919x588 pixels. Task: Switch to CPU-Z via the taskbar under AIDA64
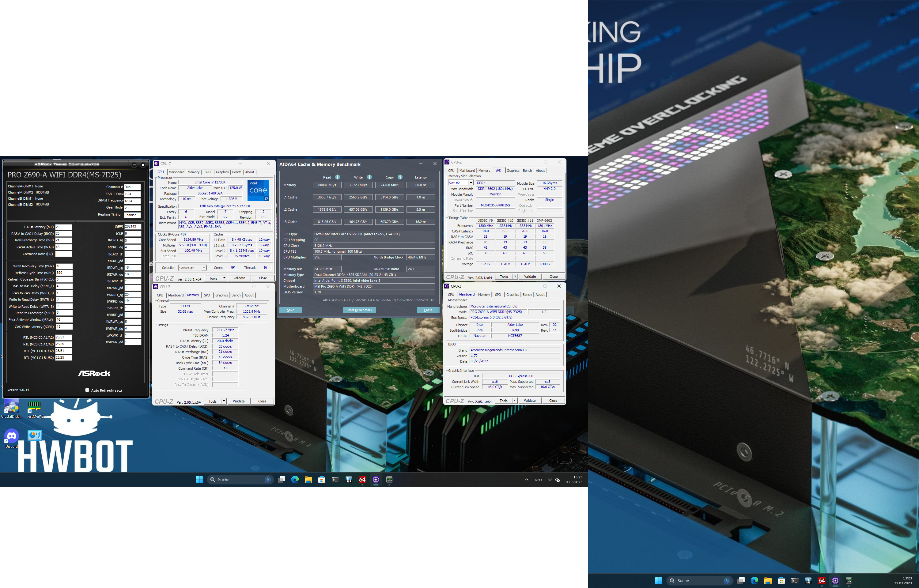click(x=376, y=480)
